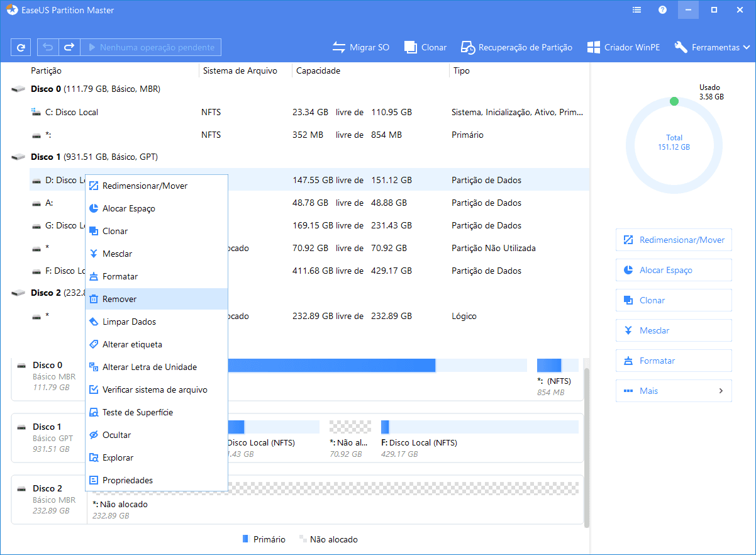Click the Capacidade column header
The image size is (756, 555).
point(318,71)
